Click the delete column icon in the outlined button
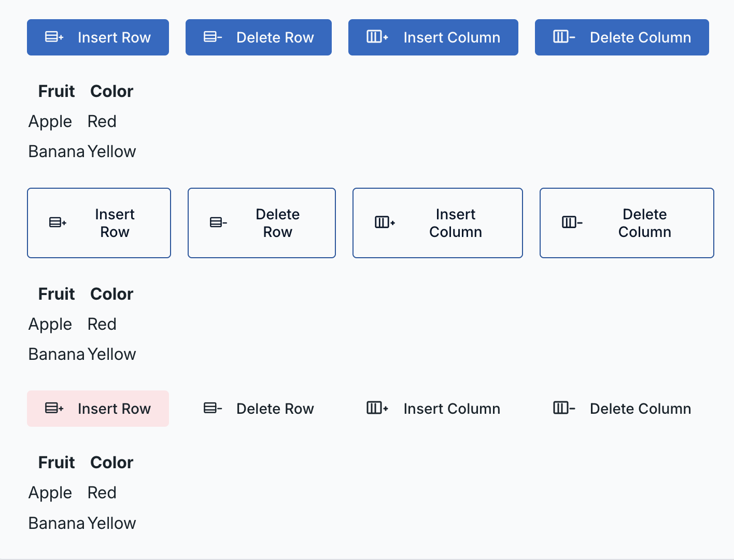 pyautogui.click(x=572, y=222)
